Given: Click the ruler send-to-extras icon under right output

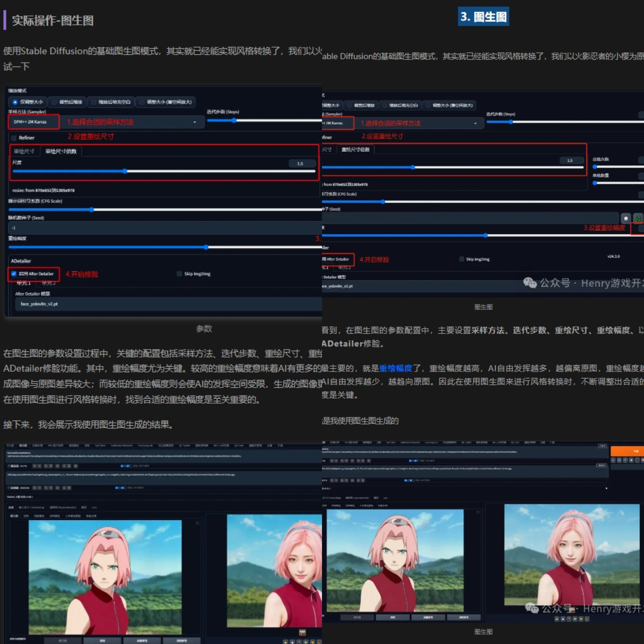Looking at the screenshot, I should pyautogui.click(x=587, y=619).
